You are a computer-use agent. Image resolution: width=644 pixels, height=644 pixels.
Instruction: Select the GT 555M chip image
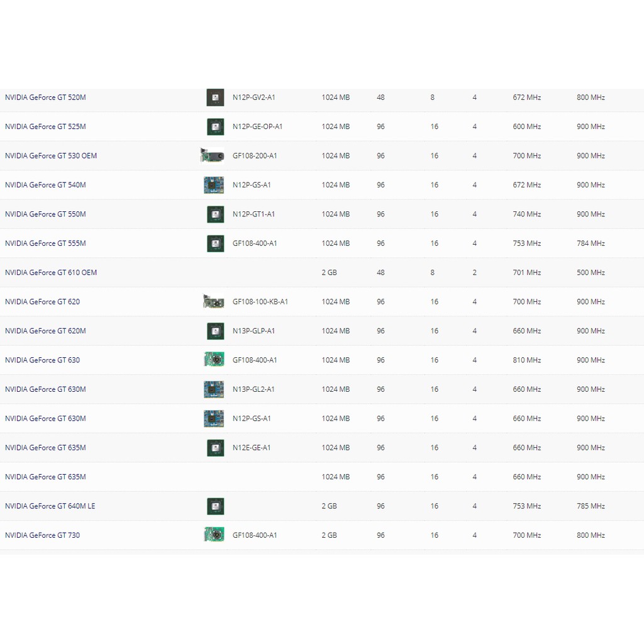click(215, 243)
